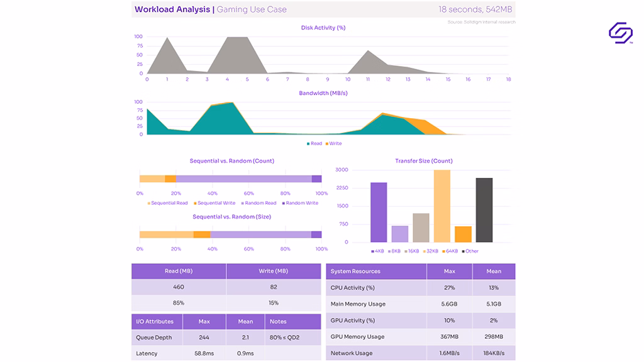644x362 pixels.
Task: Click the 5.6GB memory max value
Action: pos(449,304)
